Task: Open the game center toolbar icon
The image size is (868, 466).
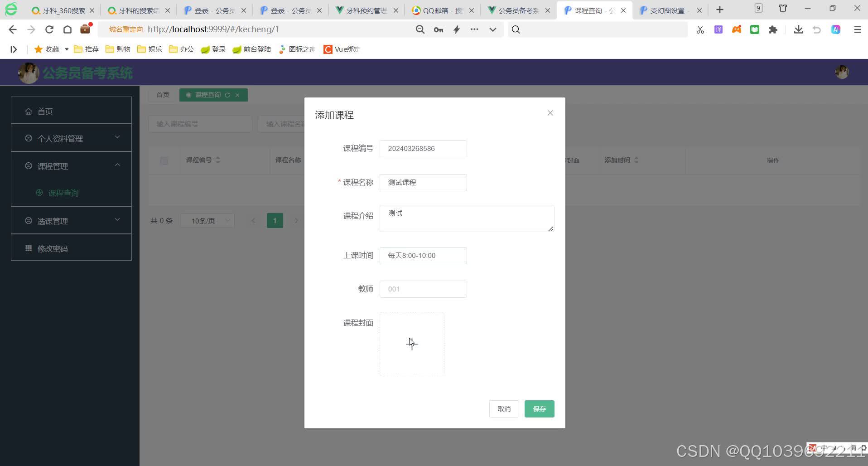Action: coord(736,29)
